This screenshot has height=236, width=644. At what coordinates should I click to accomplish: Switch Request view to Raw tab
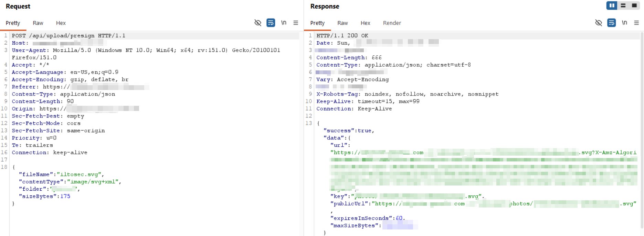pyautogui.click(x=38, y=23)
